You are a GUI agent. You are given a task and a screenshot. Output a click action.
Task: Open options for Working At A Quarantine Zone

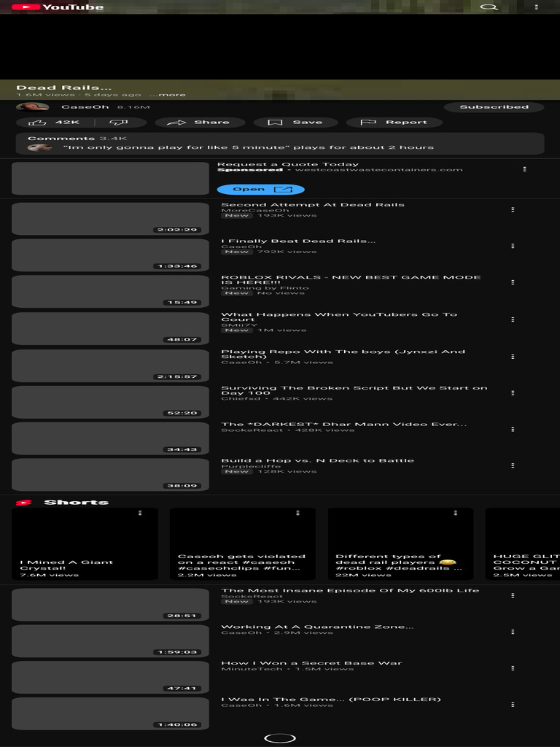pyautogui.click(x=513, y=632)
